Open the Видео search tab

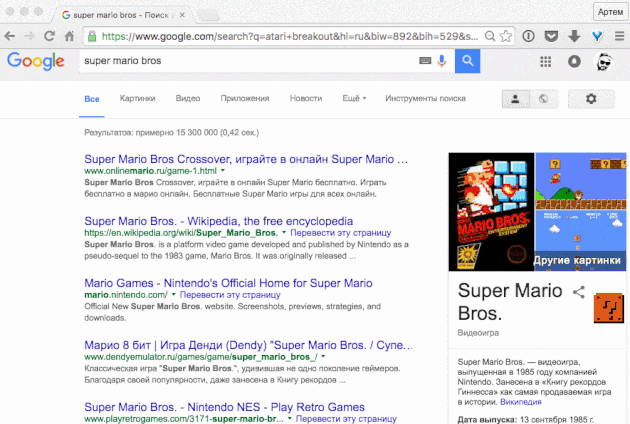tap(188, 98)
